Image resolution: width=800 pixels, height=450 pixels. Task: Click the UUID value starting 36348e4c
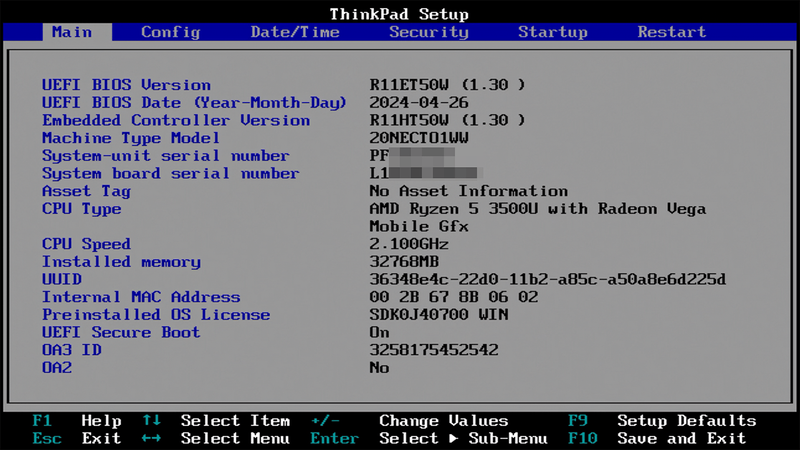(547, 280)
